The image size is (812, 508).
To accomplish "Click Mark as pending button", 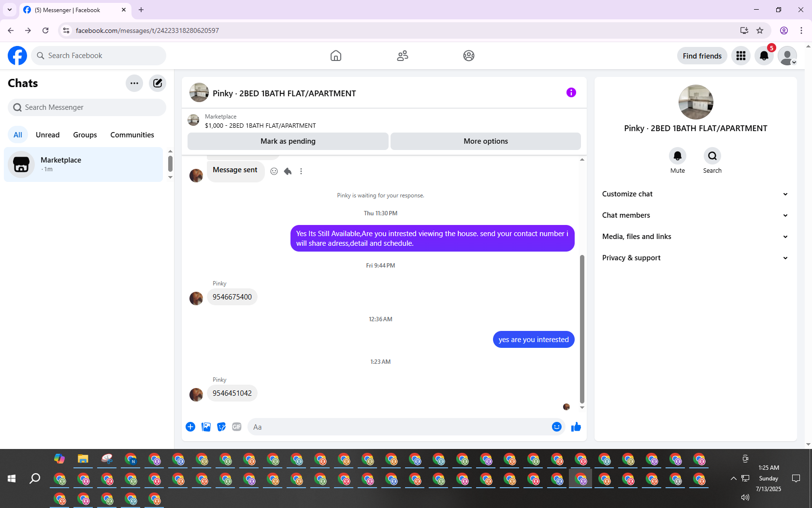I will point(288,141).
